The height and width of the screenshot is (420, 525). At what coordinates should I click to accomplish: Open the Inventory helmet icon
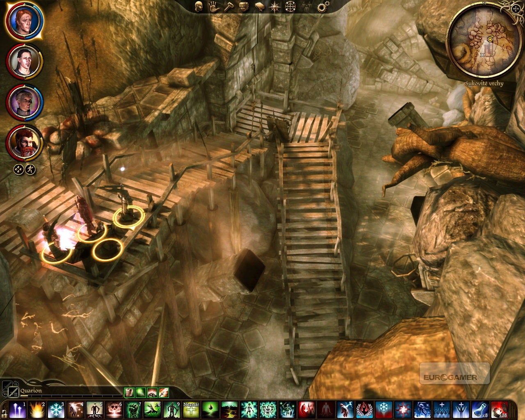pyautogui.click(x=244, y=6)
